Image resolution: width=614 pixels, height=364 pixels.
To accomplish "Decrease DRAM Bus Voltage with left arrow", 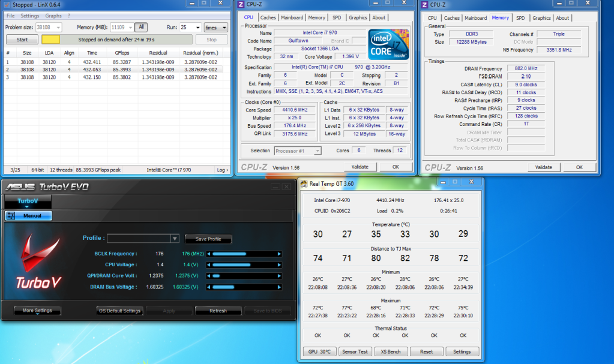I will point(209,287).
